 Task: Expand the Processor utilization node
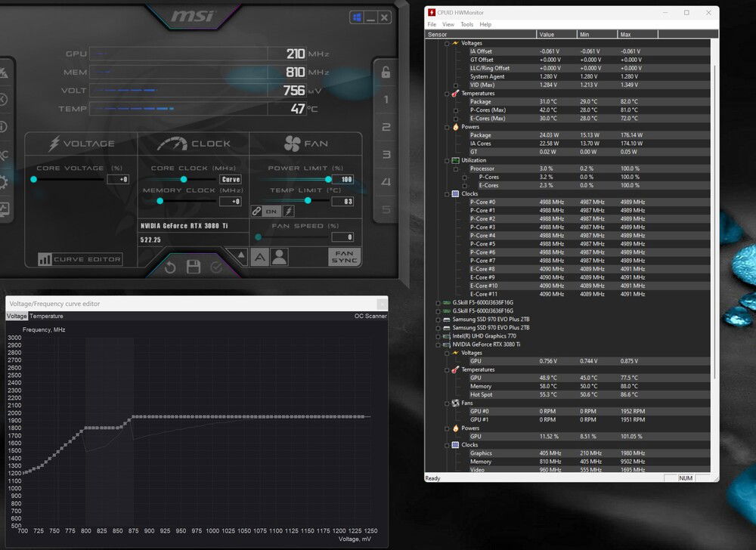pyautogui.click(x=456, y=169)
